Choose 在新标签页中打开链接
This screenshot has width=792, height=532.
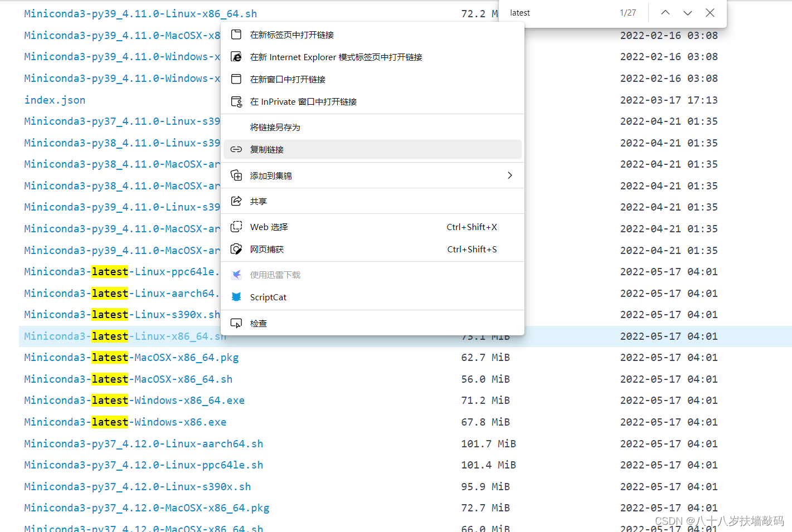click(x=372, y=35)
